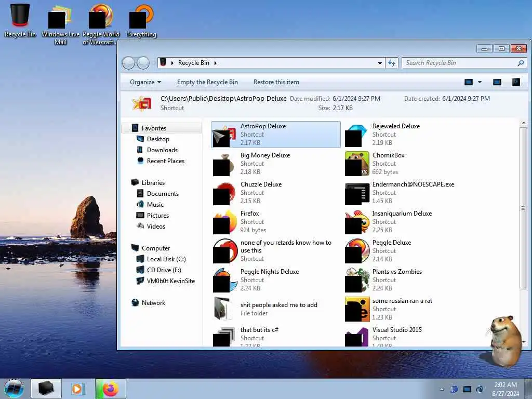Viewport: 532px width, 399px height.
Task: Select the Insaniquarium Deluxe shortcut
Action: [x=407, y=222]
